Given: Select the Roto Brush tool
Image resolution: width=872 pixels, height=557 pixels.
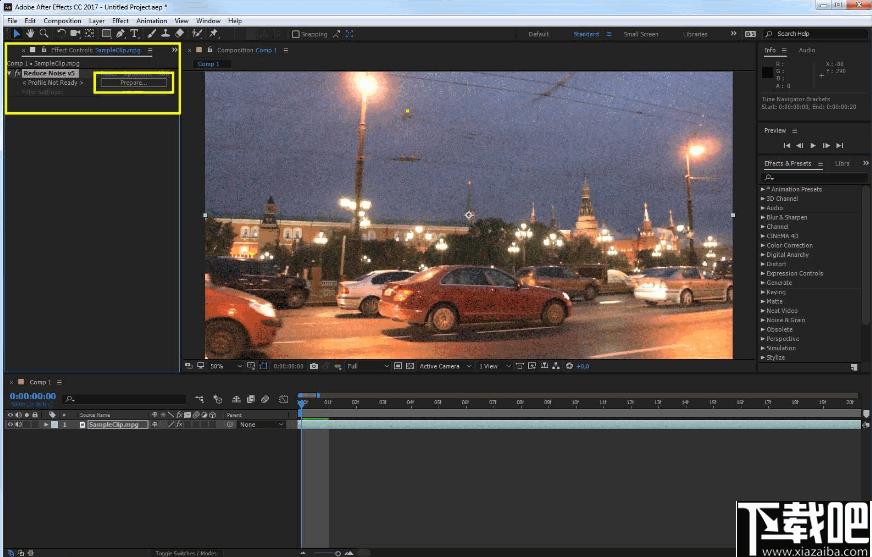Looking at the screenshot, I should [197, 34].
